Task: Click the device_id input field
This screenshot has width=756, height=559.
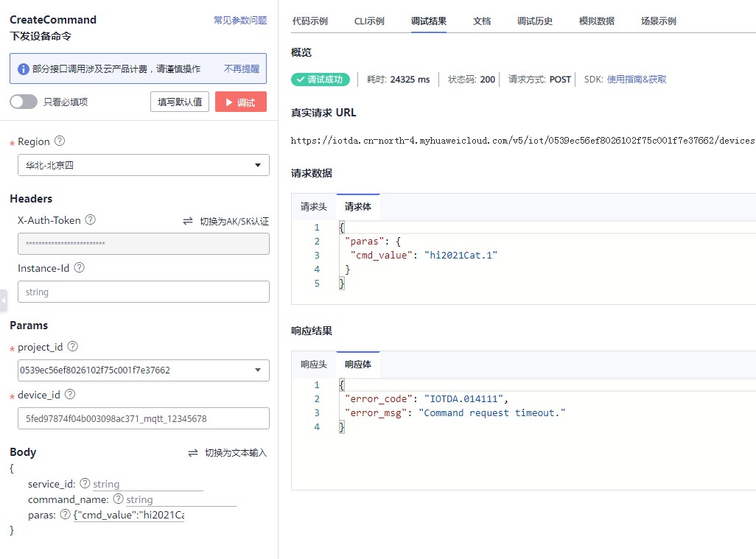Action: 144,418
